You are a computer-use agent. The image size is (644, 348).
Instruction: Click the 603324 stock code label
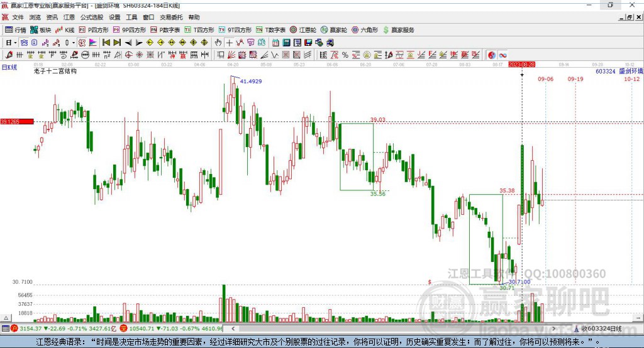[x=606, y=71]
